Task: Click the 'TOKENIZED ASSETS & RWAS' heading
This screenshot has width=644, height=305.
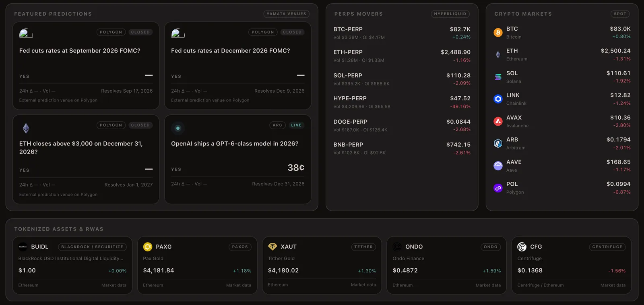Action: click(x=59, y=229)
